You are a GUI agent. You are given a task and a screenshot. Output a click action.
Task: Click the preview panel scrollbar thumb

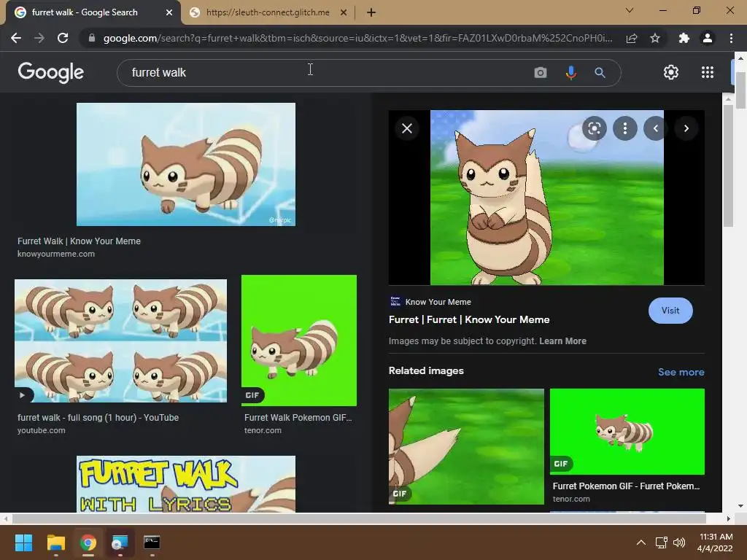point(728,166)
